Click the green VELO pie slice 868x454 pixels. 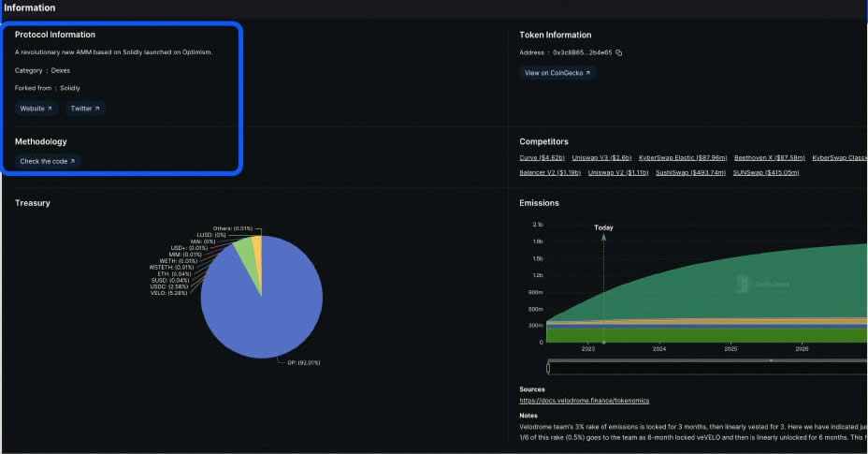[x=244, y=249]
